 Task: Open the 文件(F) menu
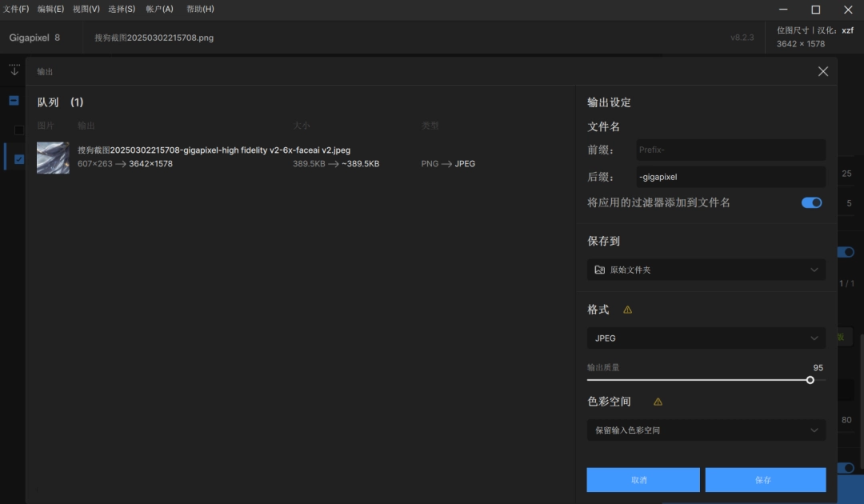16,9
